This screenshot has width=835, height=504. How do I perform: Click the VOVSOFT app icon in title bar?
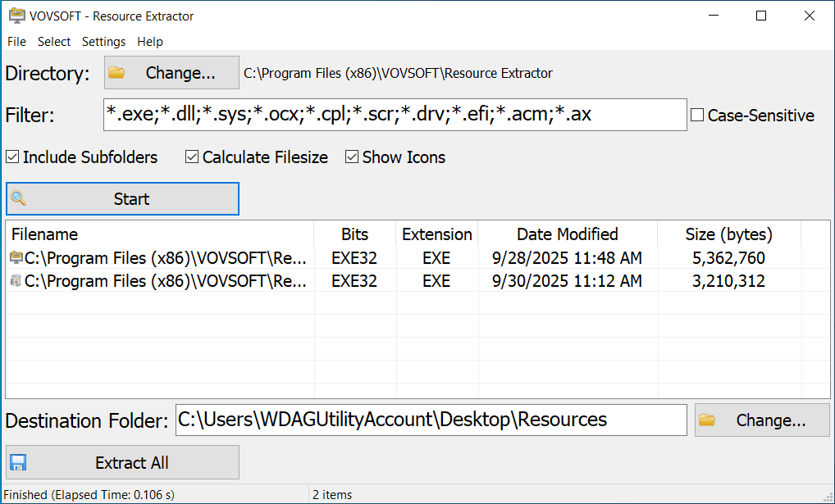[16, 16]
